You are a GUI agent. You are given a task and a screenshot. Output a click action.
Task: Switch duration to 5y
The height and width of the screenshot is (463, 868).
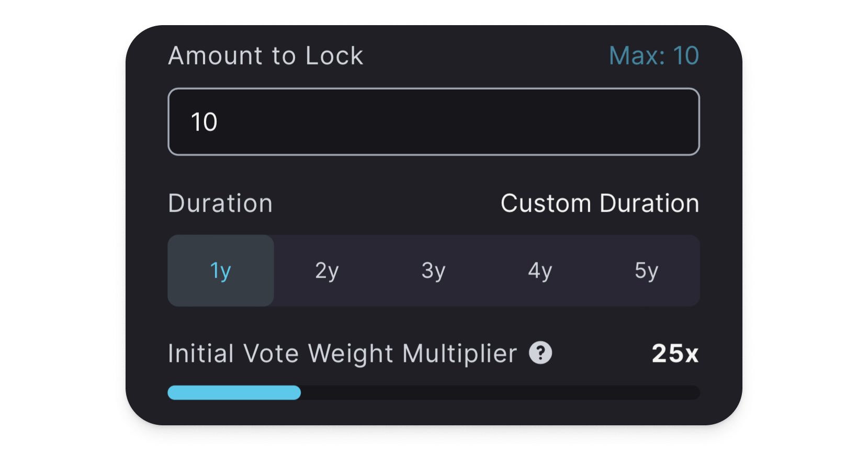tap(647, 271)
